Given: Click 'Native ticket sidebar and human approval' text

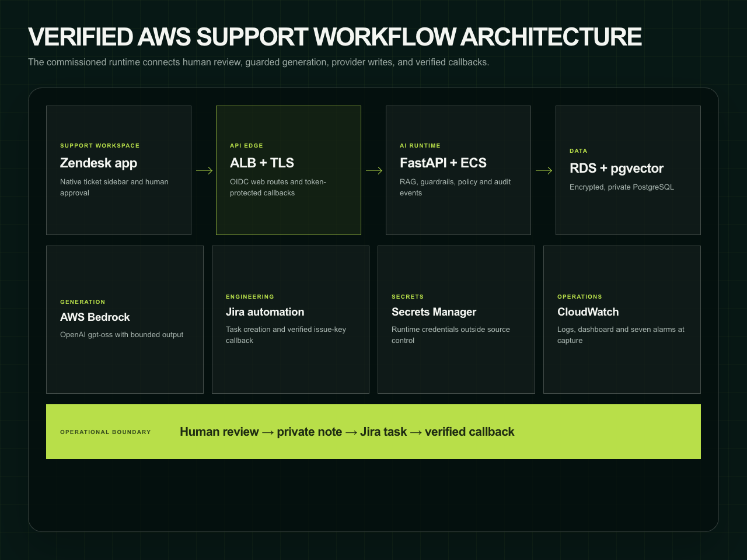Looking at the screenshot, I should [114, 187].
